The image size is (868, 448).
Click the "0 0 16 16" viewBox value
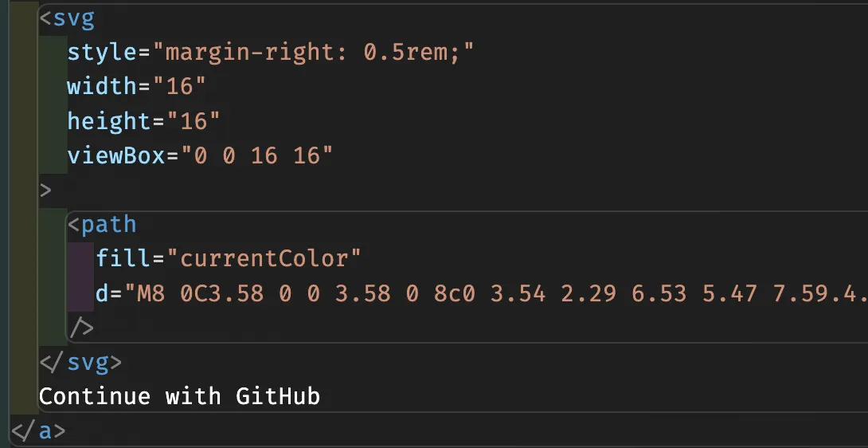tap(257, 155)
